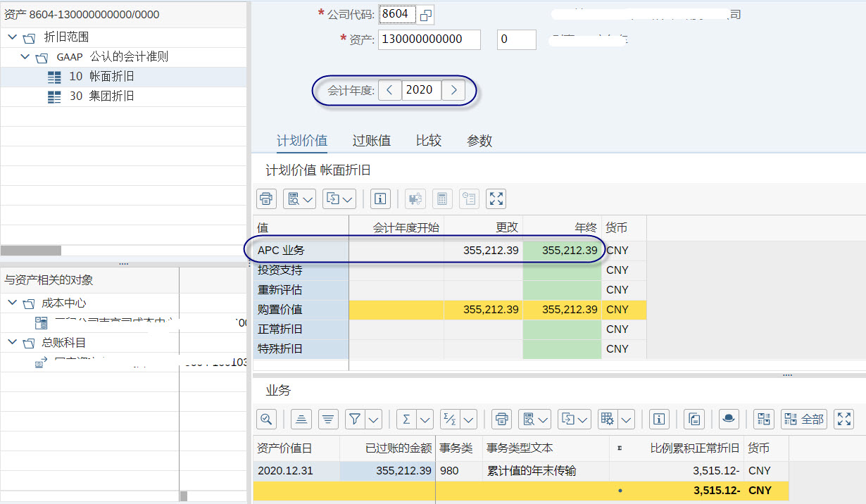Select the 特殊折旧 row label
866x504 pixels.
[301, 349]
